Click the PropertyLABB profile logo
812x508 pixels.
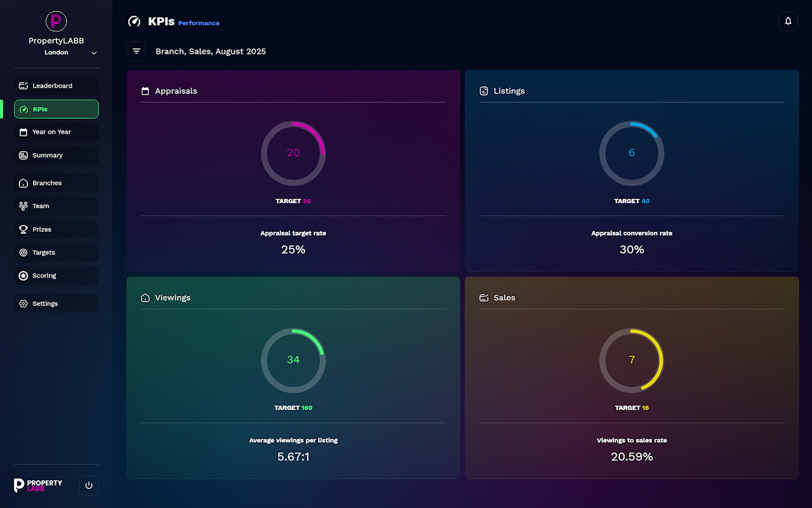point(56,21)
